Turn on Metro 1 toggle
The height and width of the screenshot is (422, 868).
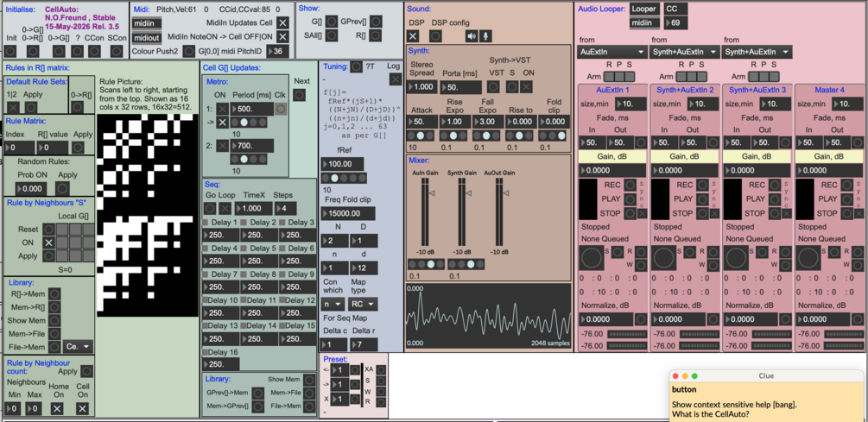(x=222, y=109)
